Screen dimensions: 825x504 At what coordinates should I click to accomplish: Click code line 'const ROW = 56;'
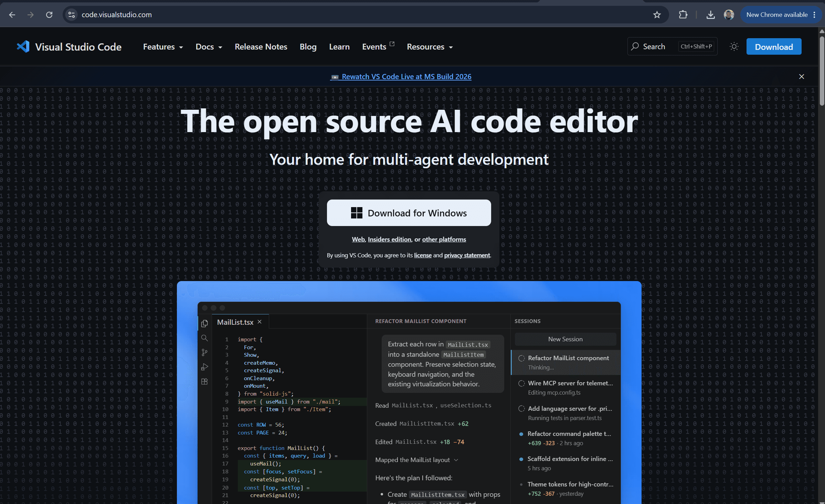(261, 425)
